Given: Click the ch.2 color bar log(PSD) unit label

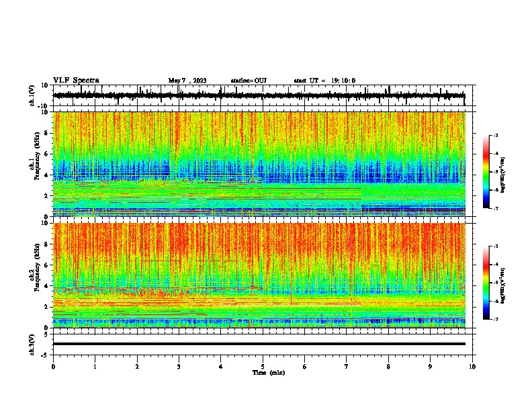Looking at the screenshot, I should (x=503, y=285).
